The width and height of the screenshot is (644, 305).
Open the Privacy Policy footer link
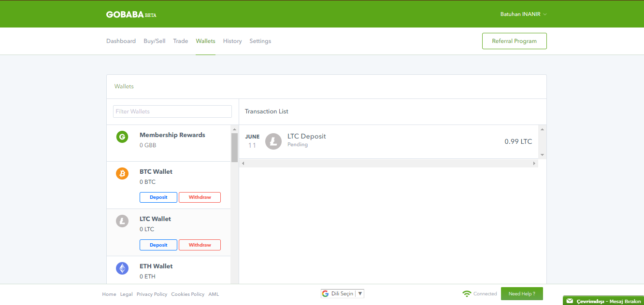pyautogui.click(x=152, y=294)
